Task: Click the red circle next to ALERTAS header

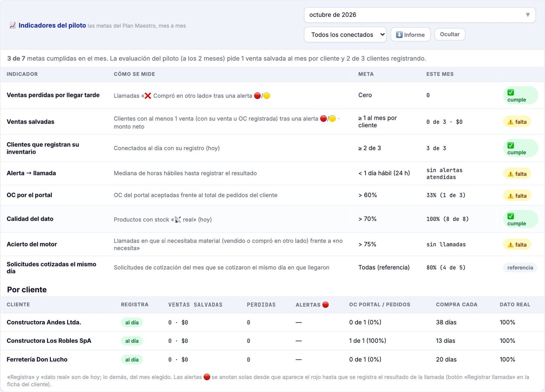Action: coord(326,305)
